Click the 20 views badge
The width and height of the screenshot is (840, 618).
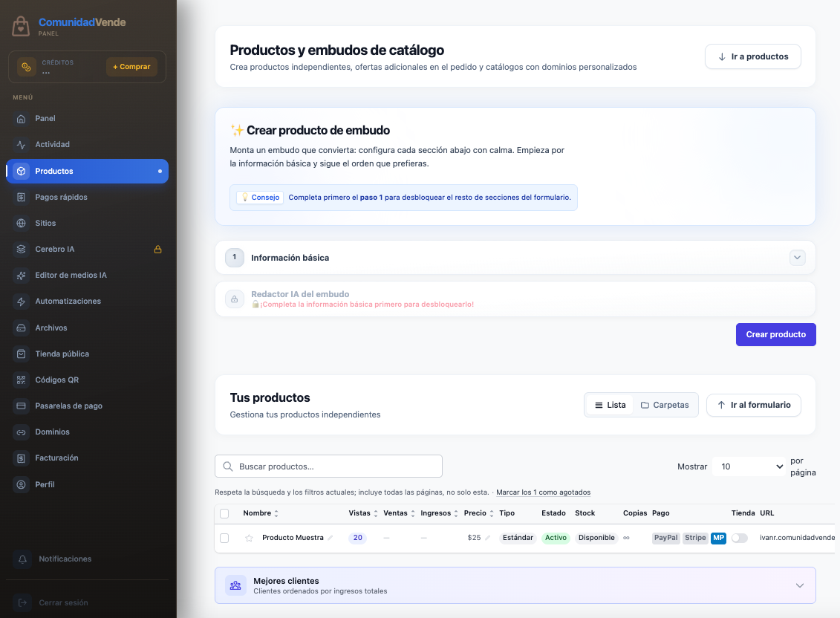357,538
